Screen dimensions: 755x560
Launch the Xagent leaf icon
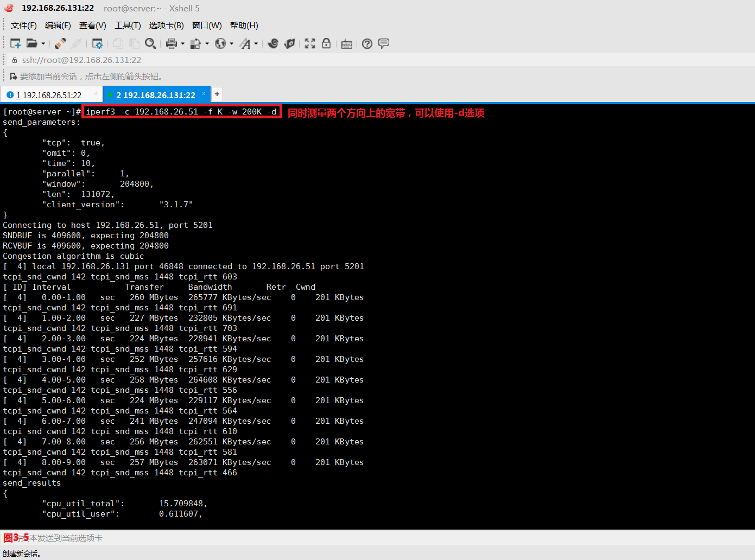[x=289, y=43]
